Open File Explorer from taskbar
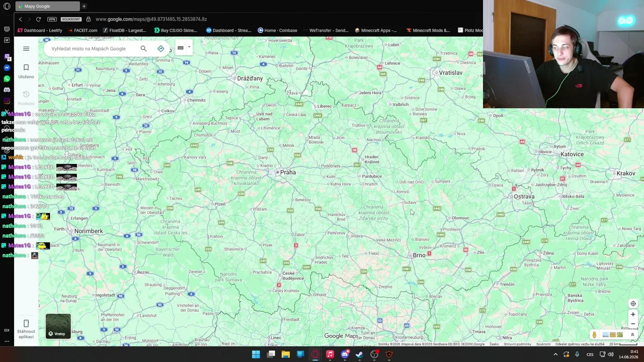 tap(285, 354)
